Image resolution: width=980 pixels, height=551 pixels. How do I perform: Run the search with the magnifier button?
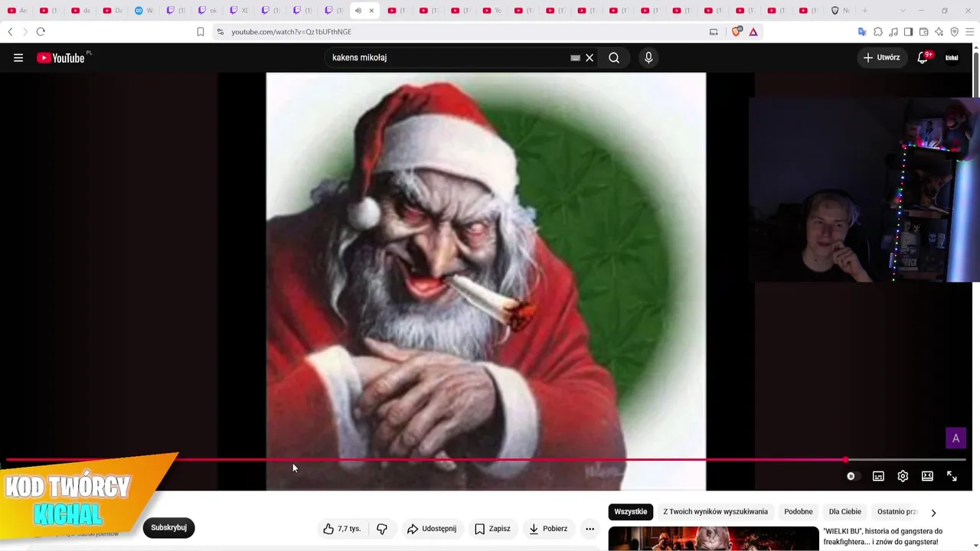pyautogui.click(x=614, y=57)
